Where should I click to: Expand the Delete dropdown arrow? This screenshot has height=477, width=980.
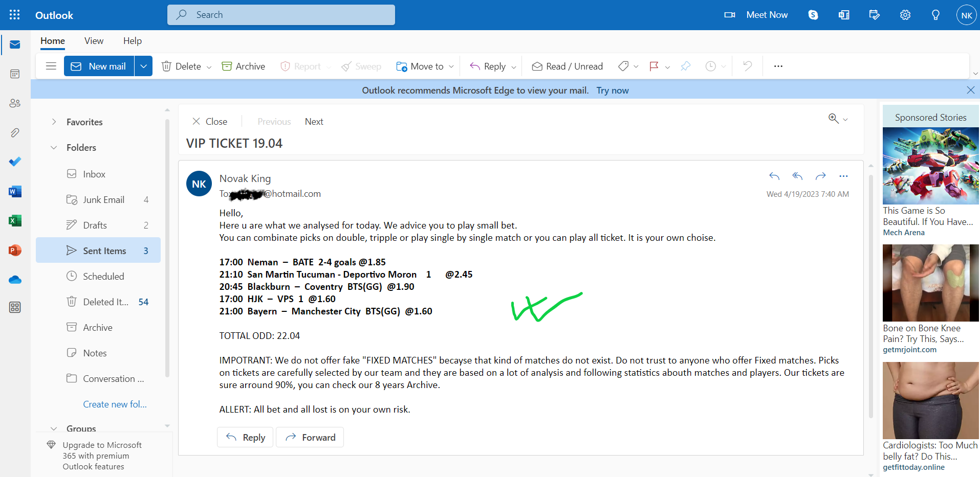click(209, 66)
